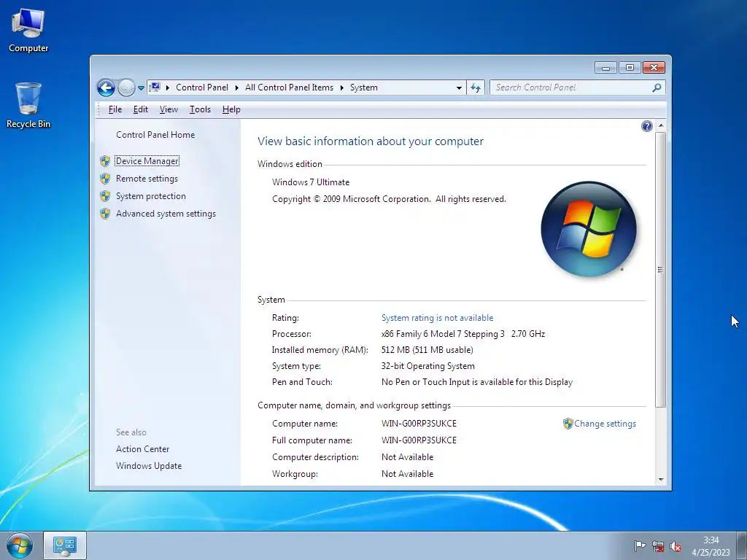Click the greyed Forward arrow button
747x560 pixels.
[x=126, y=87]
